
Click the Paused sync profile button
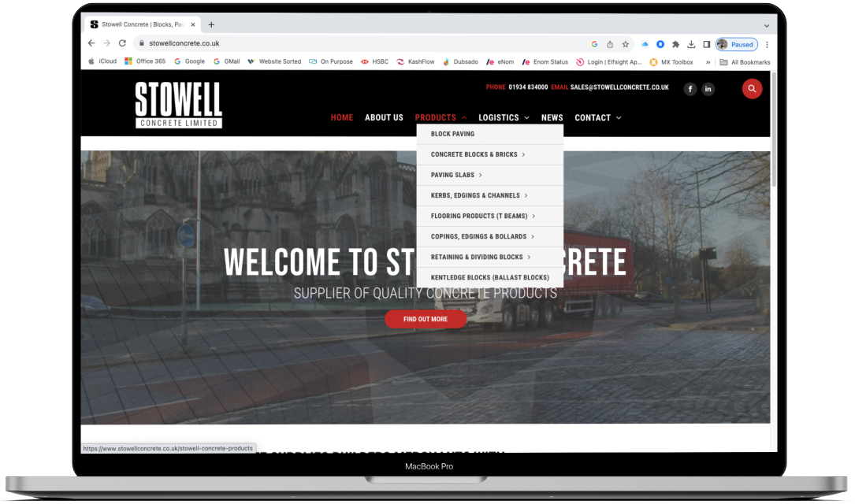click(x=735, y=44)
